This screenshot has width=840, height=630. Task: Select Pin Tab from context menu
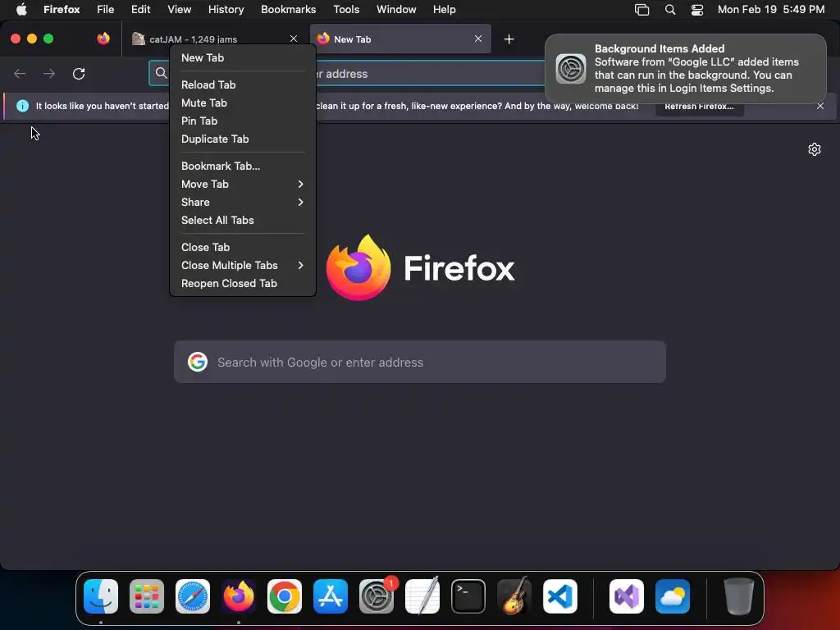243,121
